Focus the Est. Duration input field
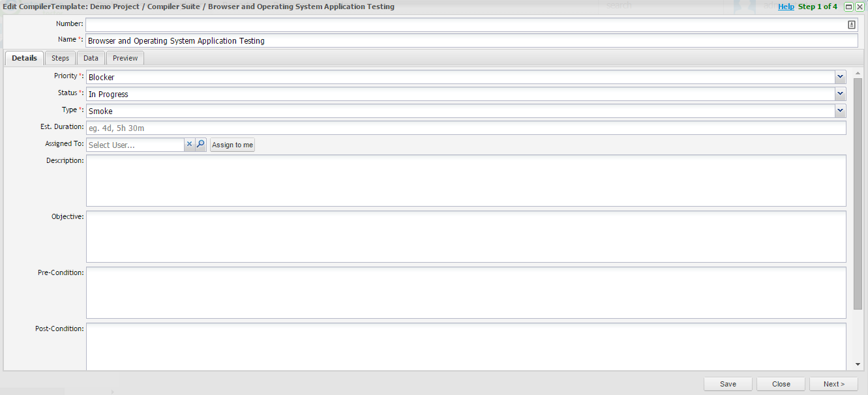The height and width of the screenshot is (395, 868). point(466,128)
